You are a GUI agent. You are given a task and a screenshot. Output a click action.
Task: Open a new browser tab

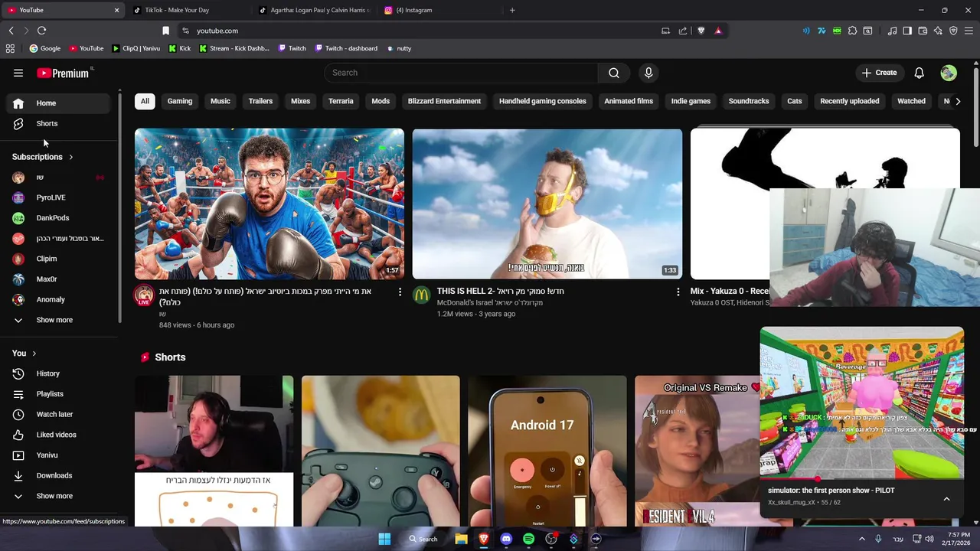[x=512, y=10]
